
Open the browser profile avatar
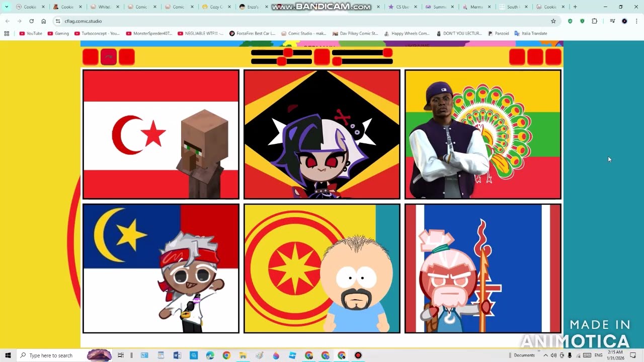pyautogui.click(x=624, y=21)
